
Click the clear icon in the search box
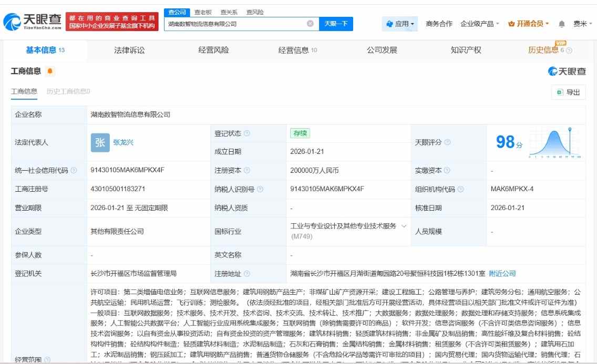pos(311,23)
